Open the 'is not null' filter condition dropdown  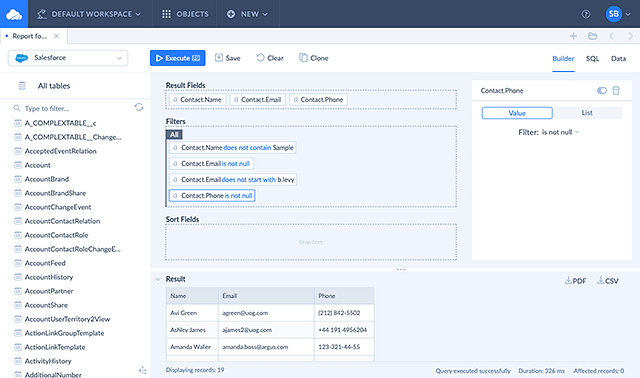click(x=560, y=132)
